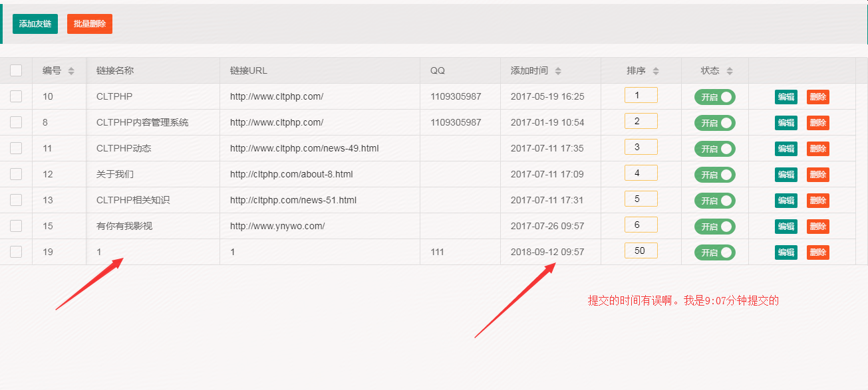This screenshot has height=390, width=868.
Task: Select the http://cltphp.com/news-51.html URL cell
Action: [320, 200]
